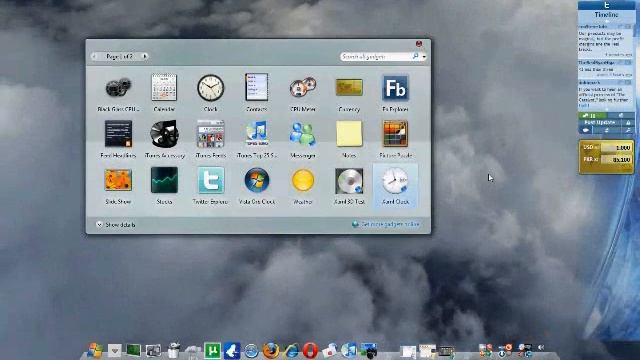Go to previous gadget page
The image size is (640, 360).
click(95, 56)
